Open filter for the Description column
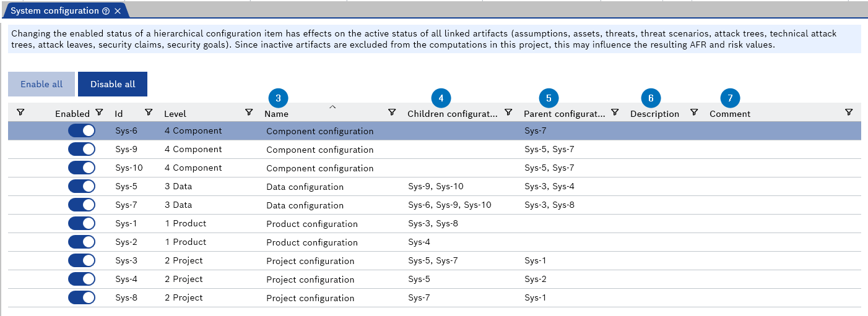The image size is (868, 316). [694, 113]
